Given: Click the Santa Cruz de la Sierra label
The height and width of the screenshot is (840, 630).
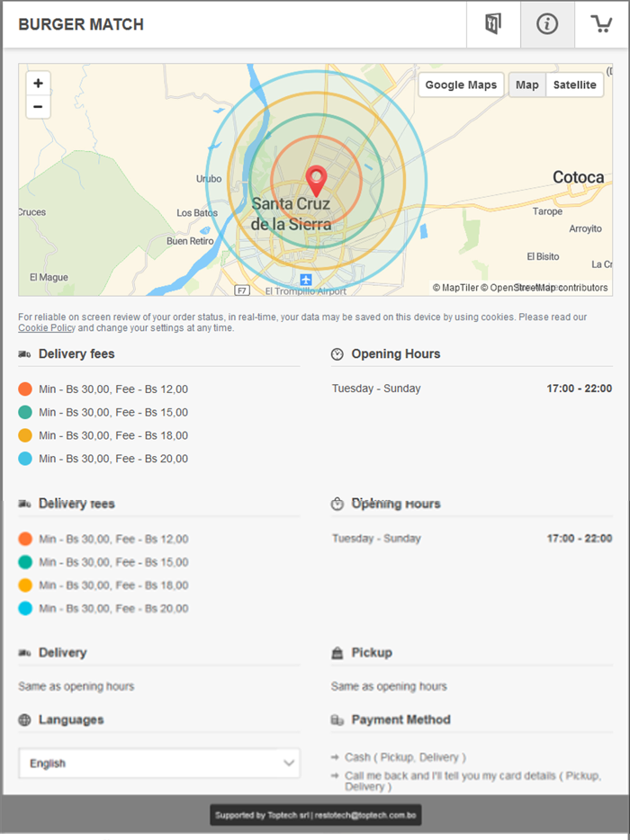Looking at the screenshot, I should point(291,214).
